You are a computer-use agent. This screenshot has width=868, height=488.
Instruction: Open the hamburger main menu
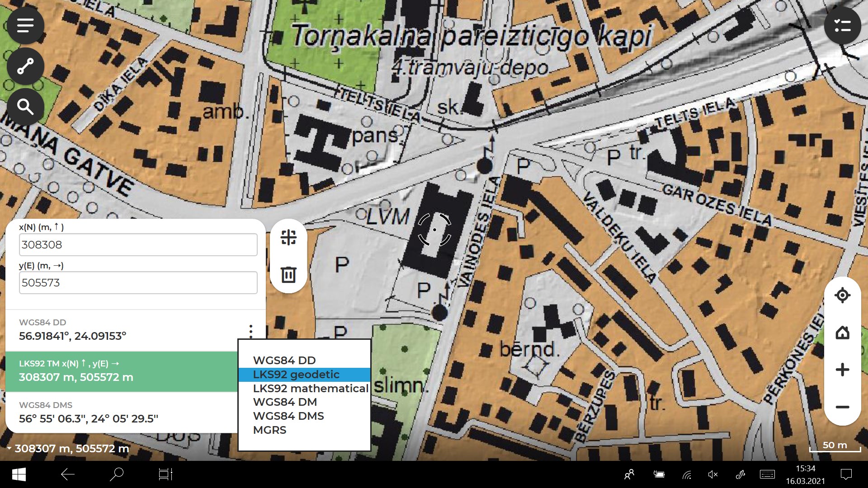point(25,25)
